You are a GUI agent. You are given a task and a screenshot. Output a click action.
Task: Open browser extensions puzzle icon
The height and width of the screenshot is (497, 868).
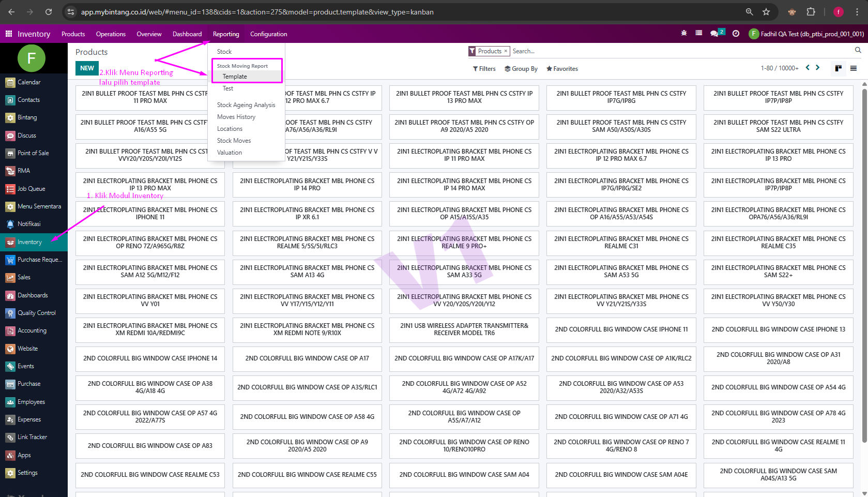[x=811, y=11]
